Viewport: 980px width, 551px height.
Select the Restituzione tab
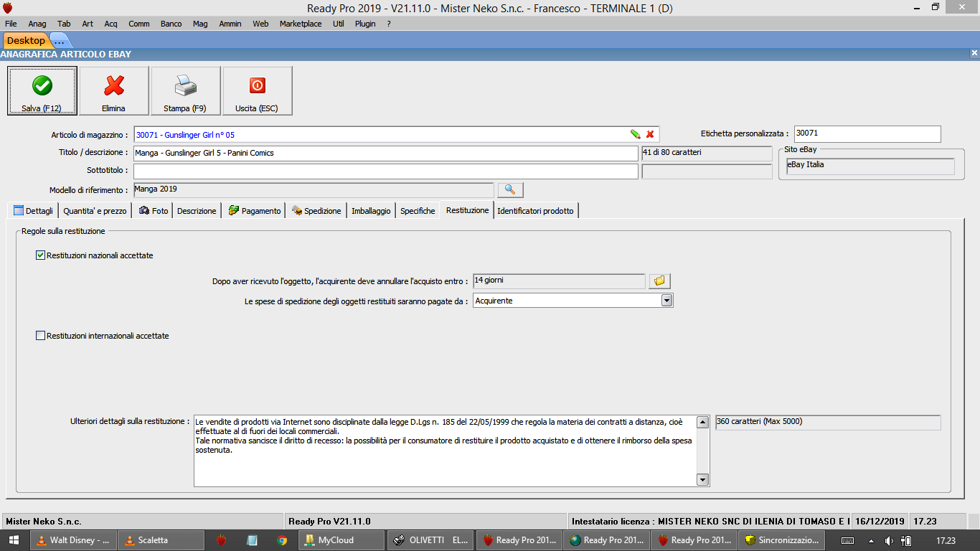tap(467, 210)
